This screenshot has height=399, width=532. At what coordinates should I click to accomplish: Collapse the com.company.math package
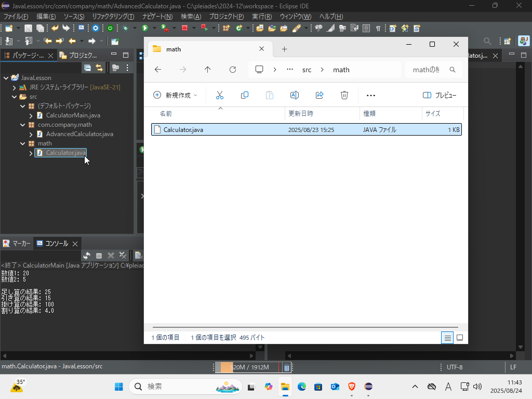[22, 125]
